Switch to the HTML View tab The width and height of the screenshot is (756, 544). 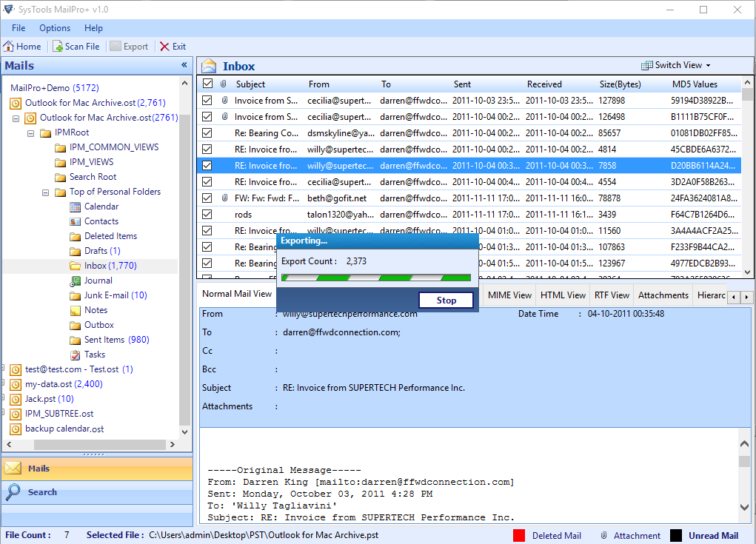coord(563,295)
